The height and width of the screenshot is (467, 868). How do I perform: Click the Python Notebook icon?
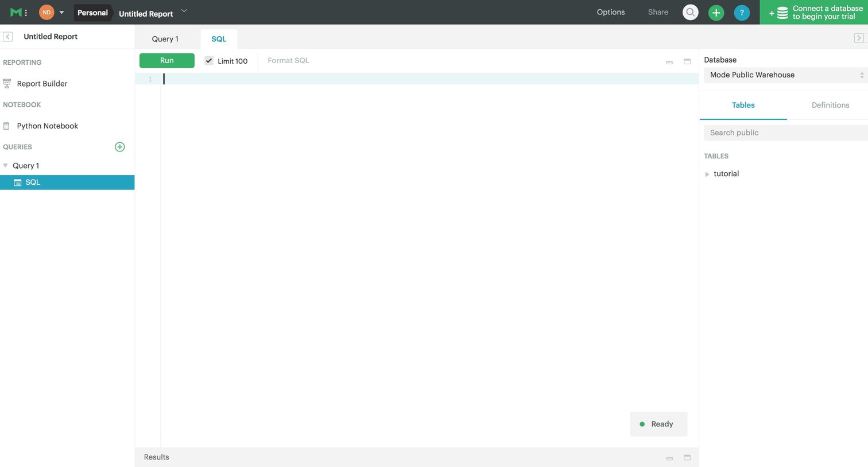tap(6, 126)
